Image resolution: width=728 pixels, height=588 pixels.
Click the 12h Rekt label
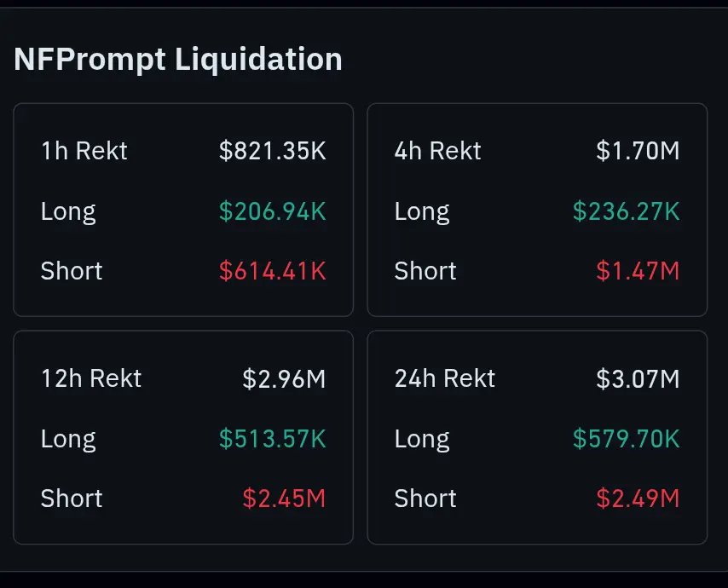tap(91, 378)
